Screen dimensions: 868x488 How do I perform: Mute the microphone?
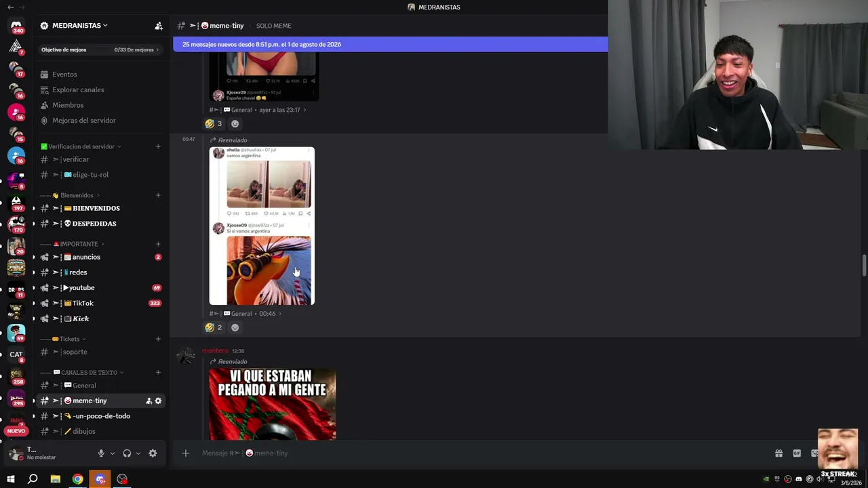coord(101,453)
